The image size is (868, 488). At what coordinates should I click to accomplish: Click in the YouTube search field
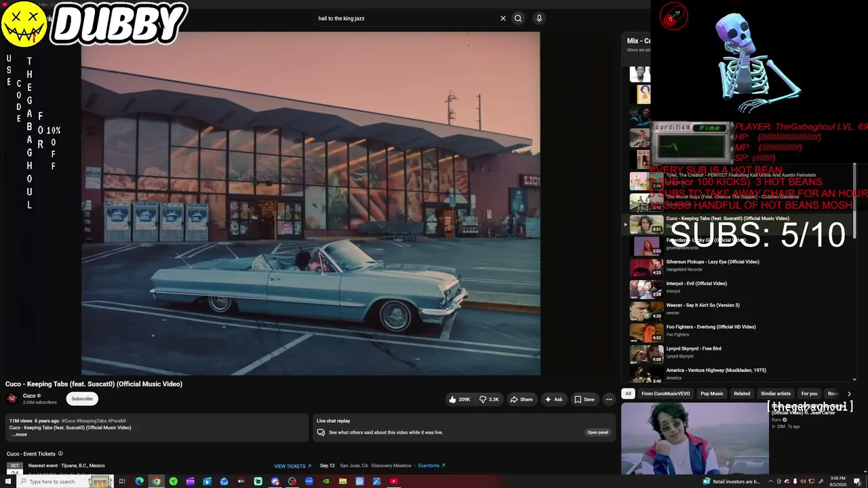[x=406, y=18]
